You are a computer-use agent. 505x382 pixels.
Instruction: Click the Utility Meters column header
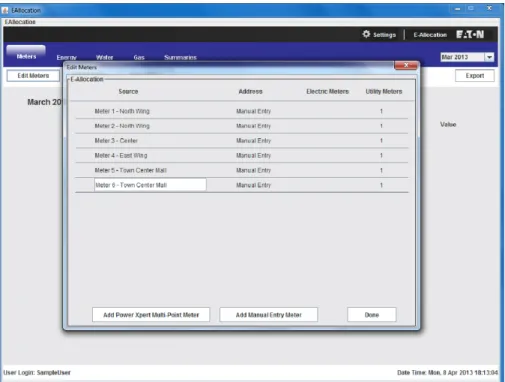tap(384, 91)
